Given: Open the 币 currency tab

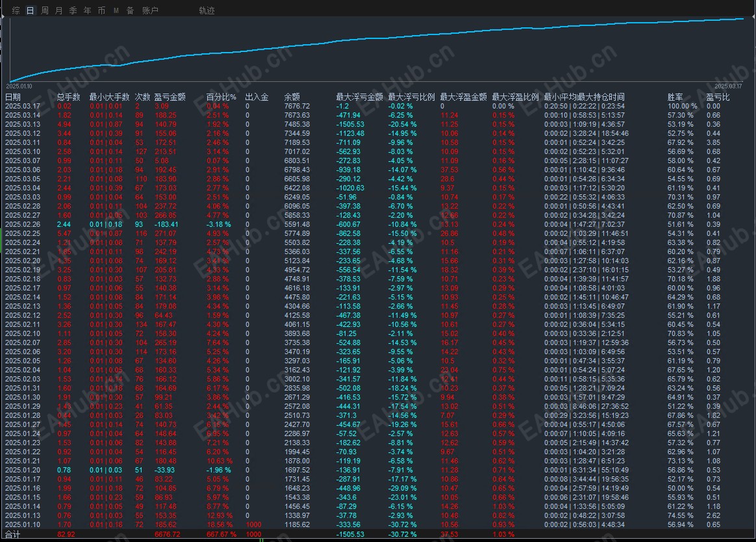Looking at the screenshot, I should pyautogui.click(x=101, y=10).
